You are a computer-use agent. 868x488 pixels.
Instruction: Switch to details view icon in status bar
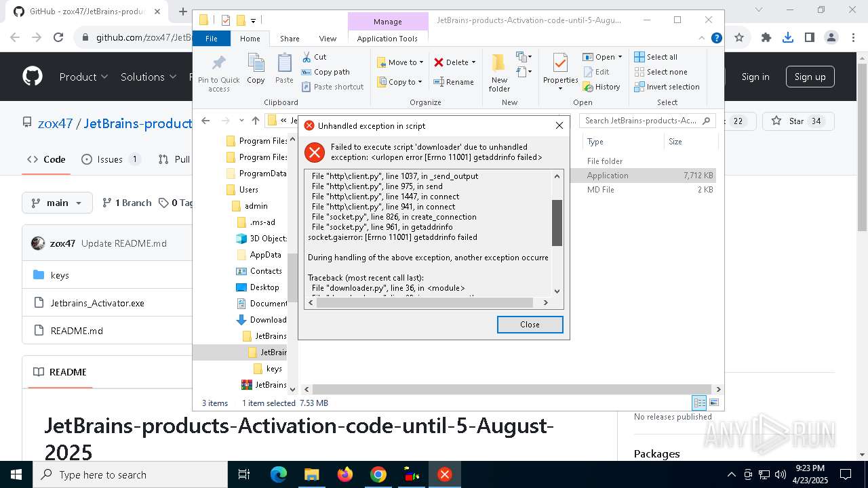pos(699,403)
